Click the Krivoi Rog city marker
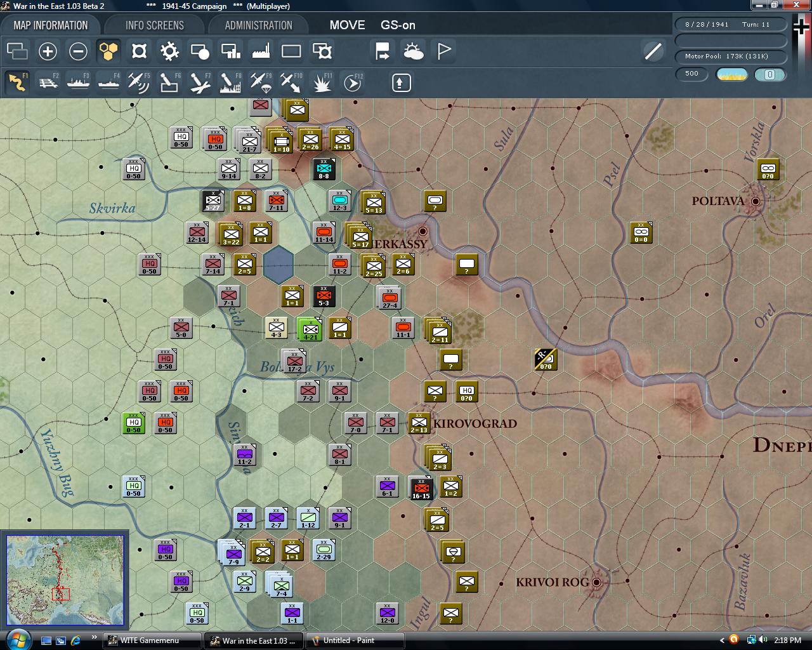812x650 pixels. pyautogui.click(x=596, y=581)
